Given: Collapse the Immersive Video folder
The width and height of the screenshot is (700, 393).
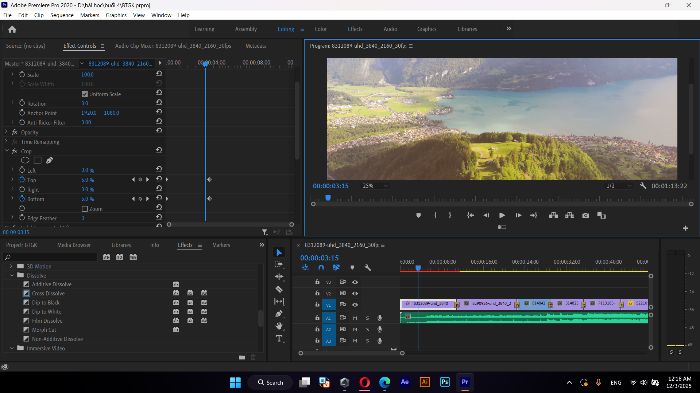Looking at the screenshot, I should coord(12,348).
